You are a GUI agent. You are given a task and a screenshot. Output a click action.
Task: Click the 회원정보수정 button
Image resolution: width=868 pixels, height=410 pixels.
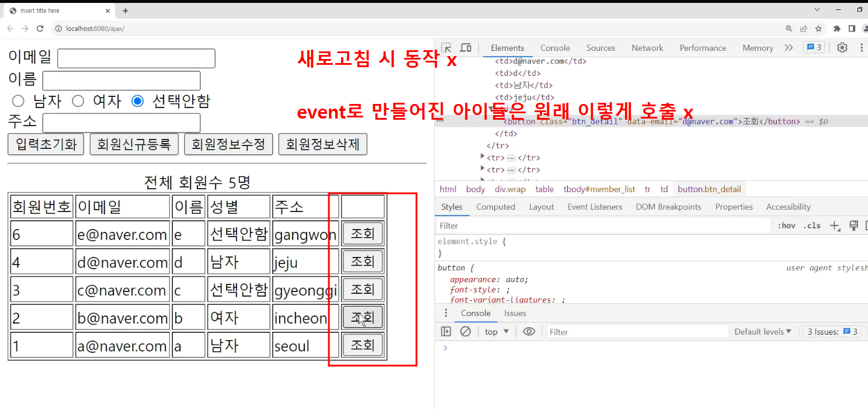(x=228, y=144)
